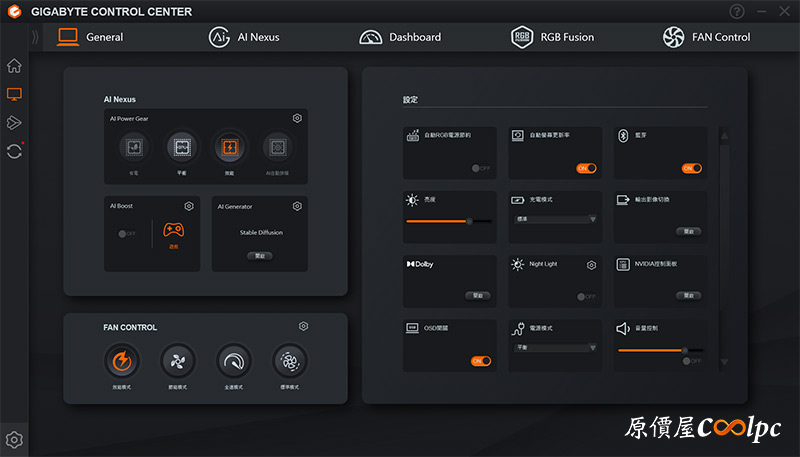Open display output switching with its button
The height and width of the screenshot is (457, 800).
pyautogui.click(x=689, y=231)
